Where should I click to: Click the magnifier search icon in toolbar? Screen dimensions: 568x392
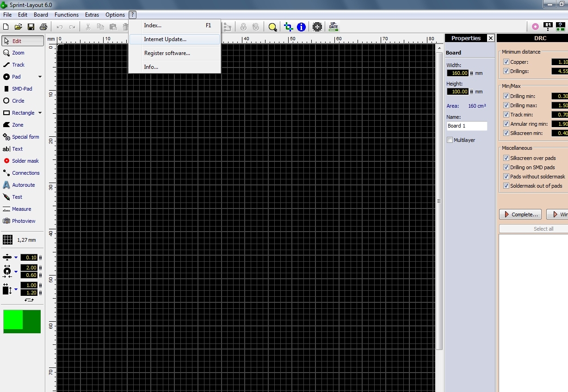click(273, 27)
